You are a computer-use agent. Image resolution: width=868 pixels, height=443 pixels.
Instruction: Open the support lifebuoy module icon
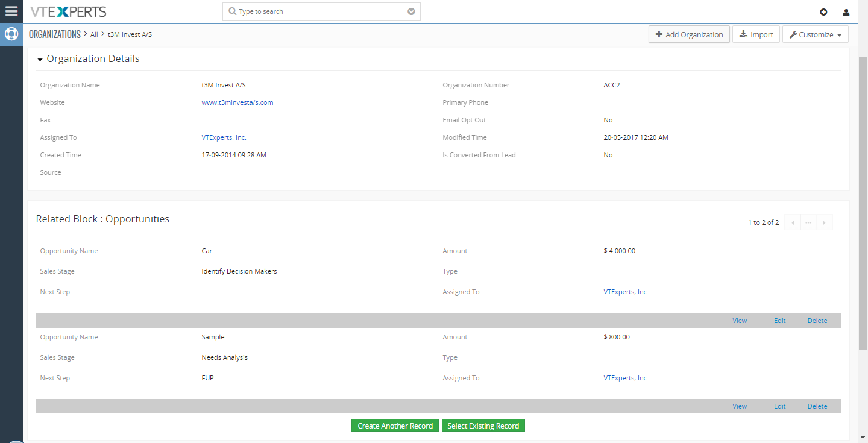point(11,34)
